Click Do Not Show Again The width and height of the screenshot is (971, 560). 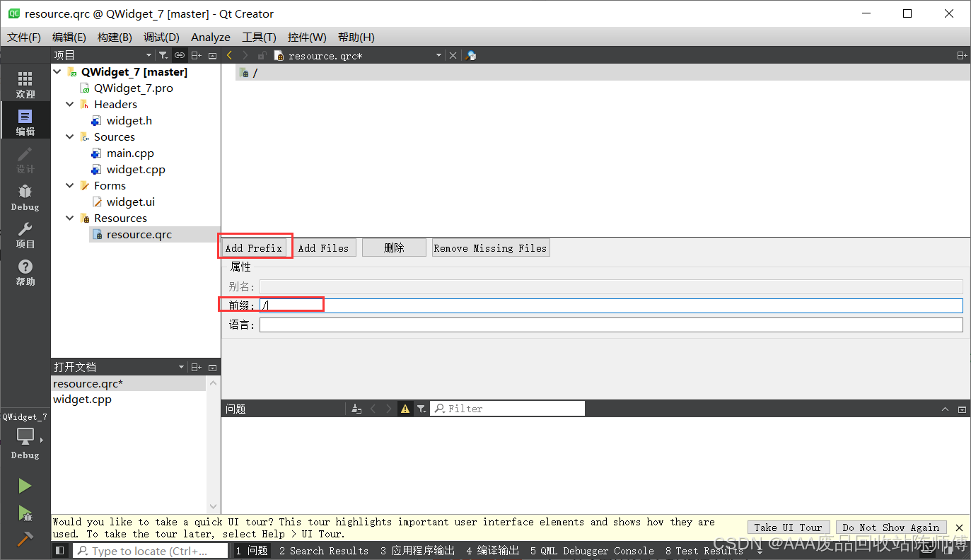[891, 527]
